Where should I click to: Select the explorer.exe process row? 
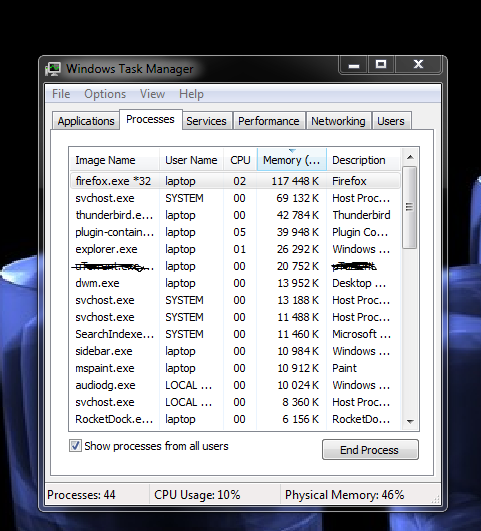coord(235,249)
